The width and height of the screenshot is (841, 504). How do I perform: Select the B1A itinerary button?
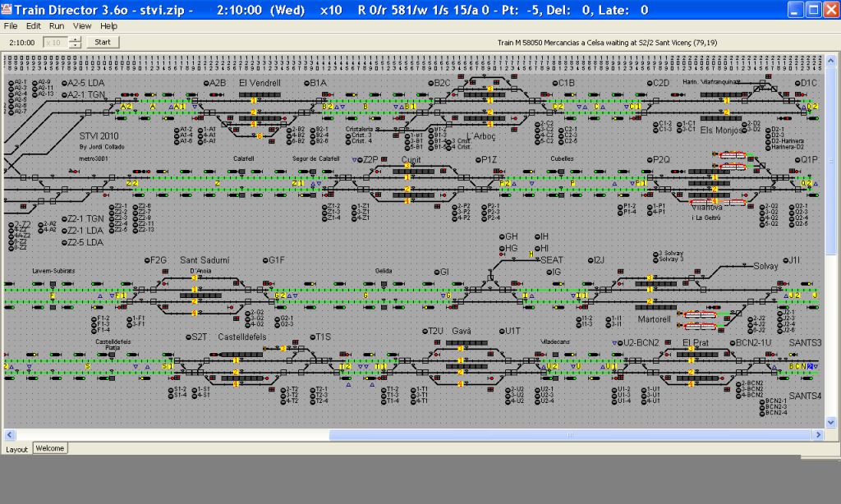(306, 83)
